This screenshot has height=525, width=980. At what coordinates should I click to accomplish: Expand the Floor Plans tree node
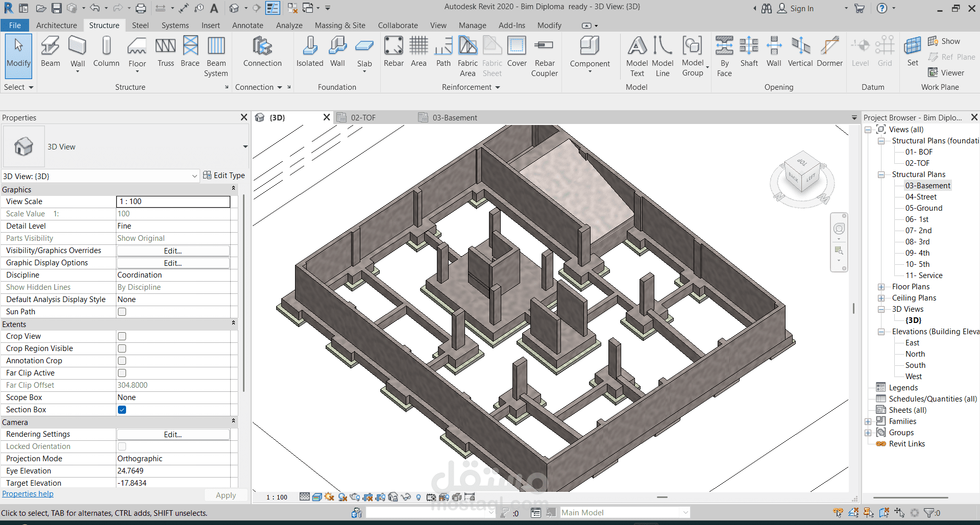881,287
